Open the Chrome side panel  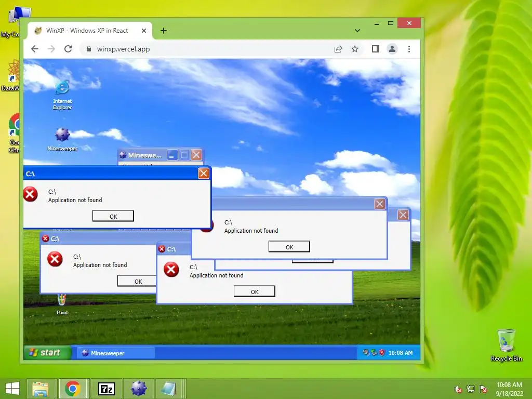click(x=375, y=49)
